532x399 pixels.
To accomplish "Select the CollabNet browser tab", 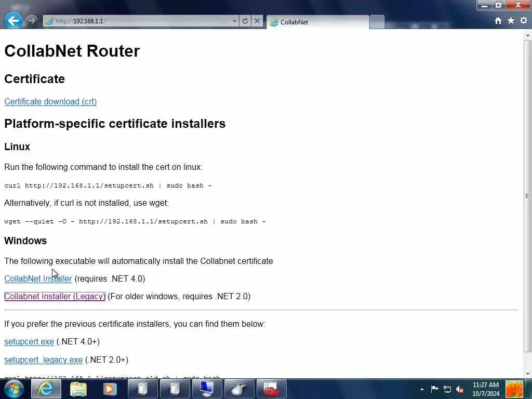I will pos(317,22).
